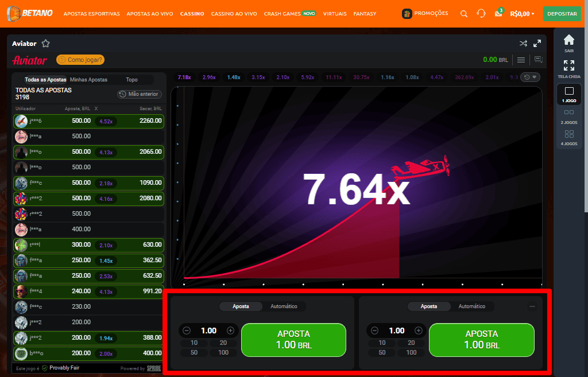Set right bet quick amount 20
Screen dimensions: 588x377
pyautogui.click(x=411, y=343)
